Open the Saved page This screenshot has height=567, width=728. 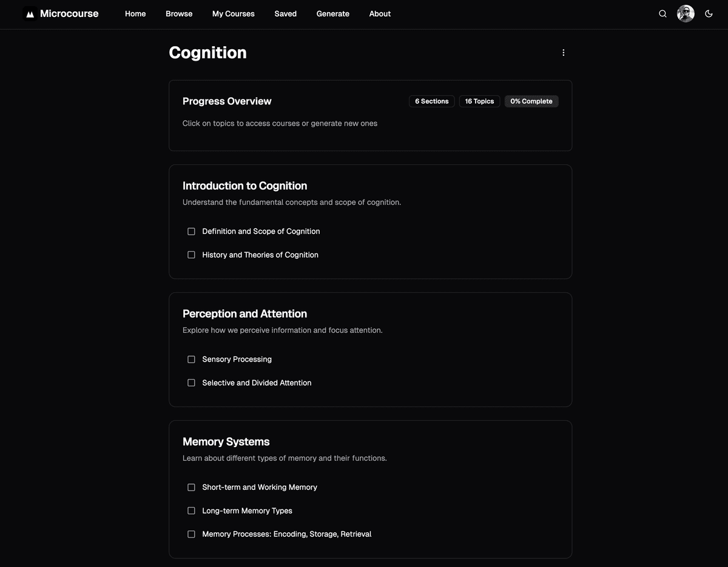pos(286,14)
